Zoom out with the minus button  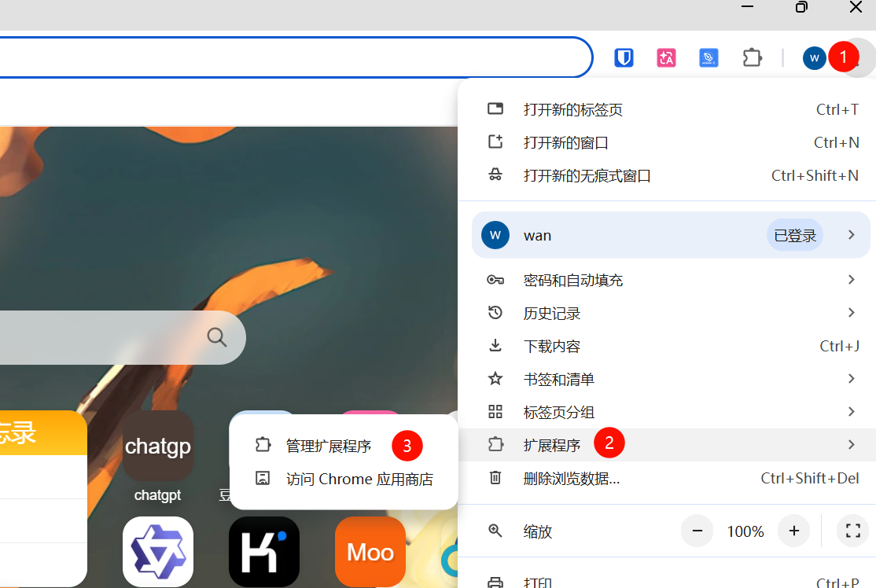tap(697, 531)
